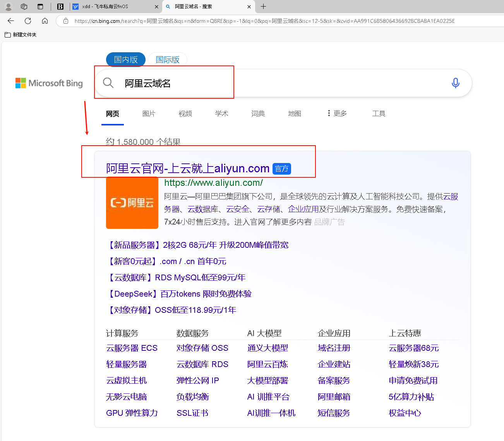Click the orange 阿里云 logo thumbnail

[132, 203]
